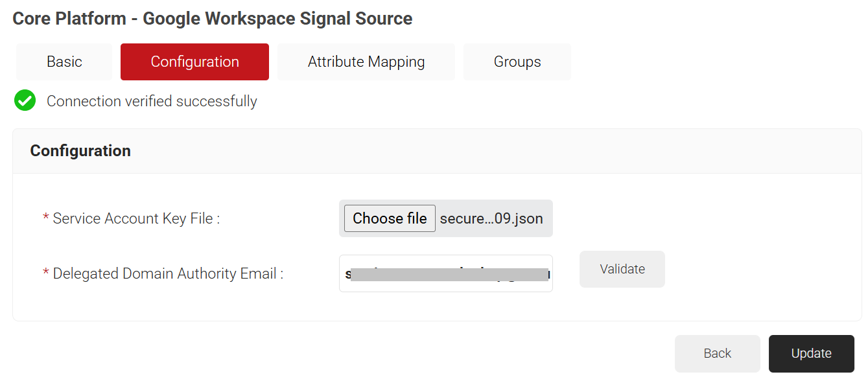The image size is (868, 381).
Task: Save changes with the Update button
Action: tap(811, 353)
